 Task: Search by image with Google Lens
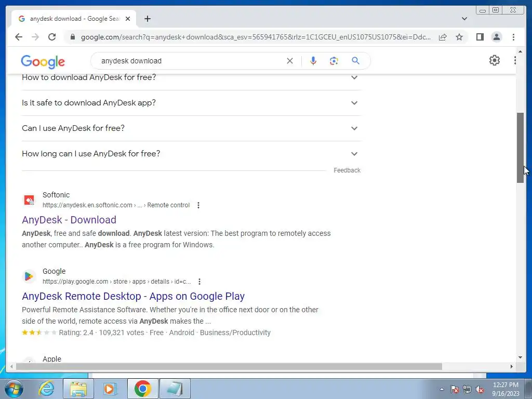pyautogui.click(x=334, y=61)
